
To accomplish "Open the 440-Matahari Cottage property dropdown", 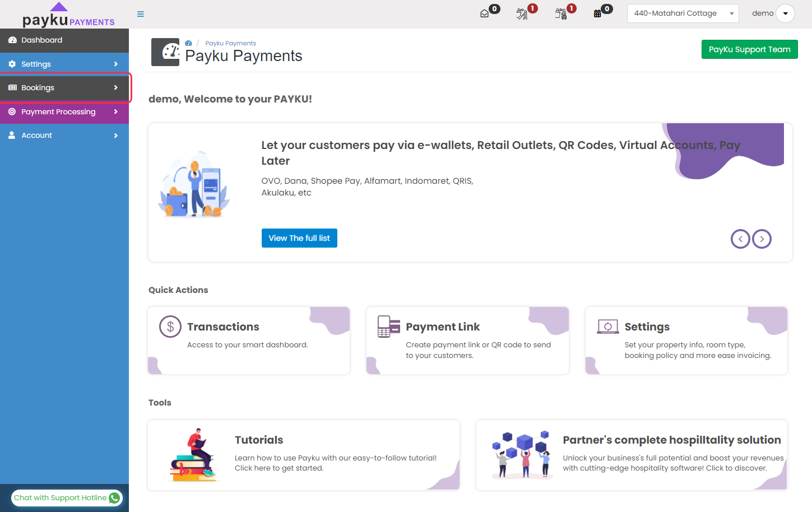I will [683, 13].
